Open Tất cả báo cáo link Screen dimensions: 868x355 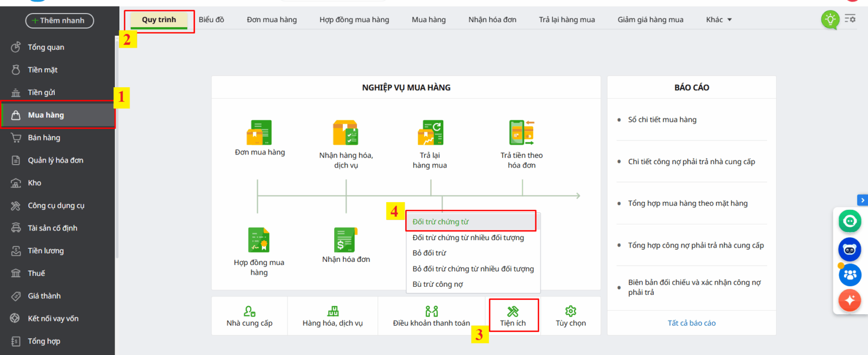[691, 323]
